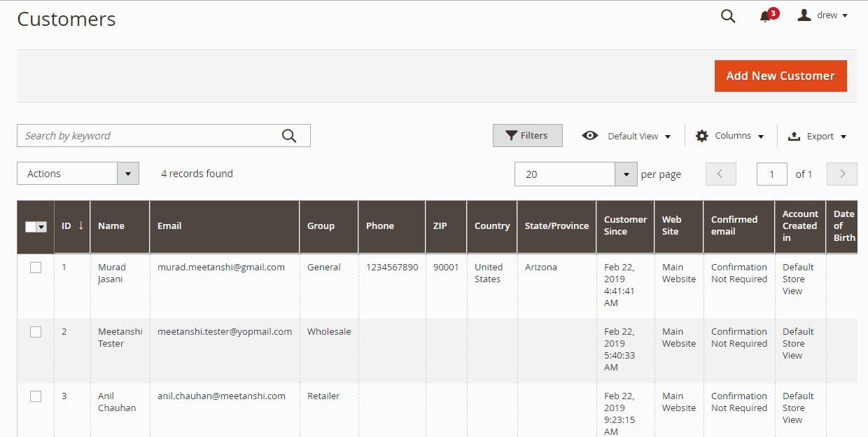Click email meetanshi.tester@yopmail.com

coord(225,331)
